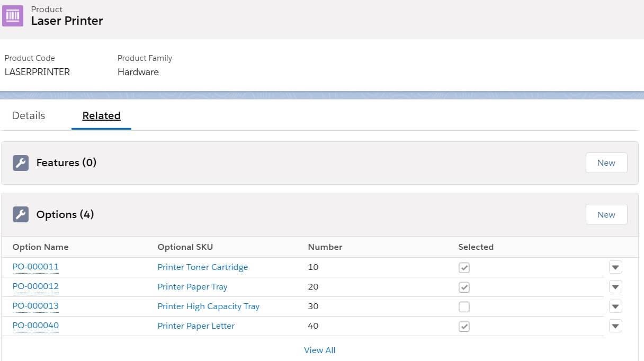
Task: Open Printer Toner Cartridge SKU link
Action: (x=202, y=267)
